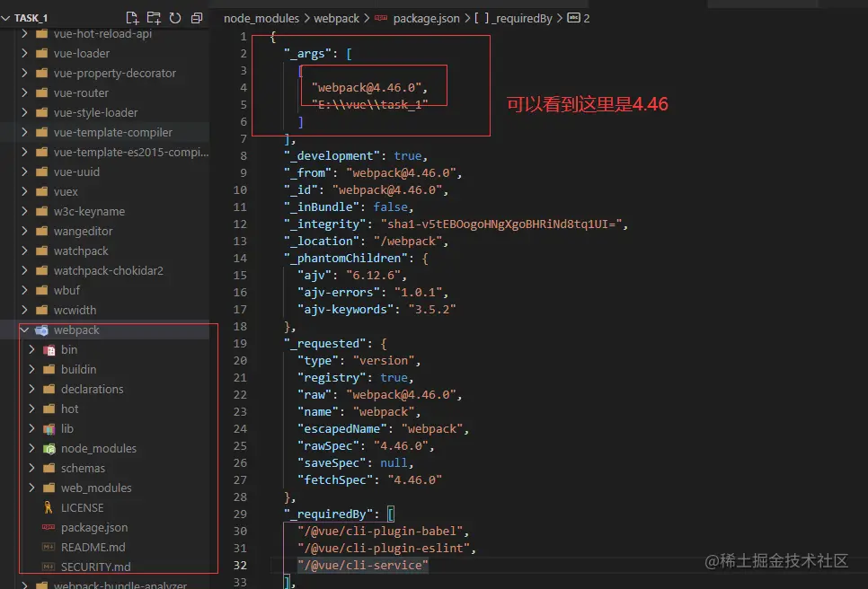Click the webpack folder icon
The width and height of the screenshot is (868, 589).
tap(41, 330)
